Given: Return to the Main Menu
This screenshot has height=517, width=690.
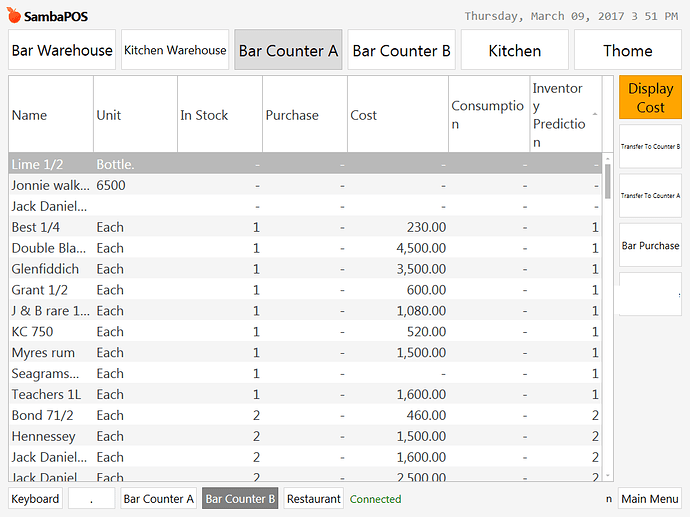Looking at the screenshot, I should tap(649, 499).
